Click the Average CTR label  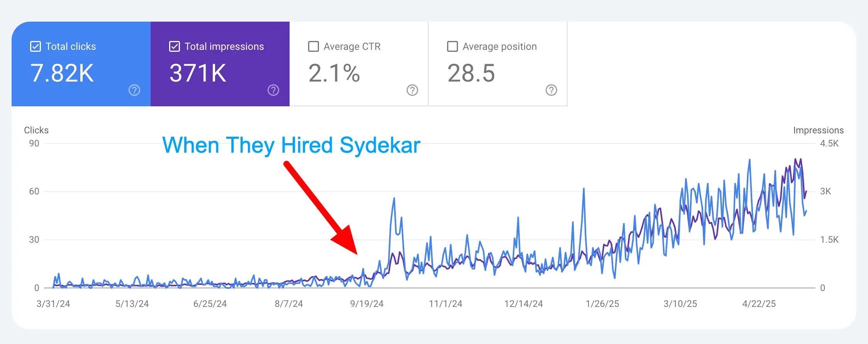[352, 47]
